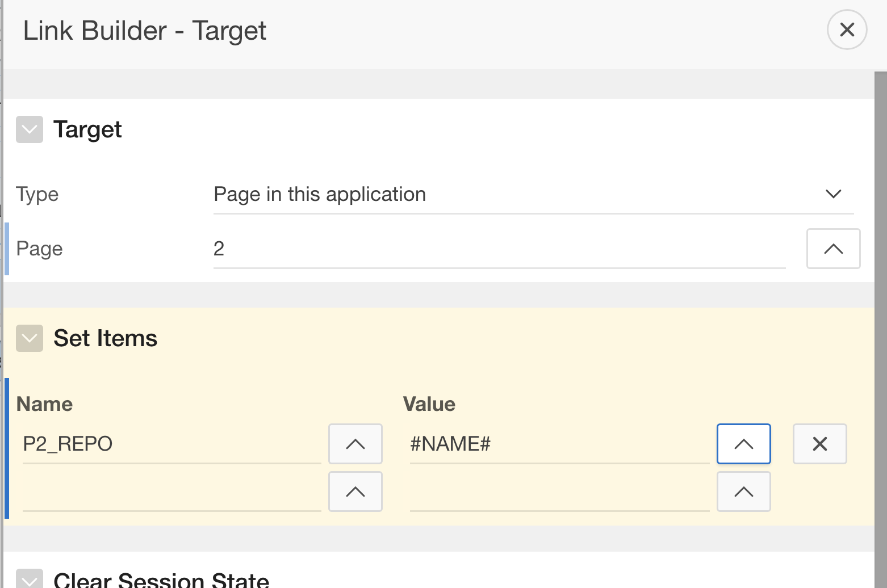Remove the P2_REPO item row

pyautogui.click(x=819, y=444)
